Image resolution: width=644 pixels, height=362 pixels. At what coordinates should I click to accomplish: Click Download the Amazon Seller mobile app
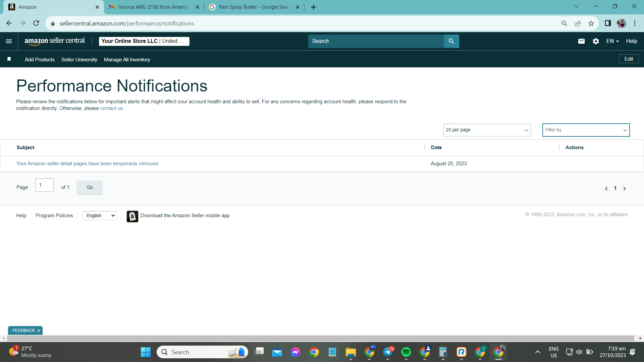(x=185, y=216)
